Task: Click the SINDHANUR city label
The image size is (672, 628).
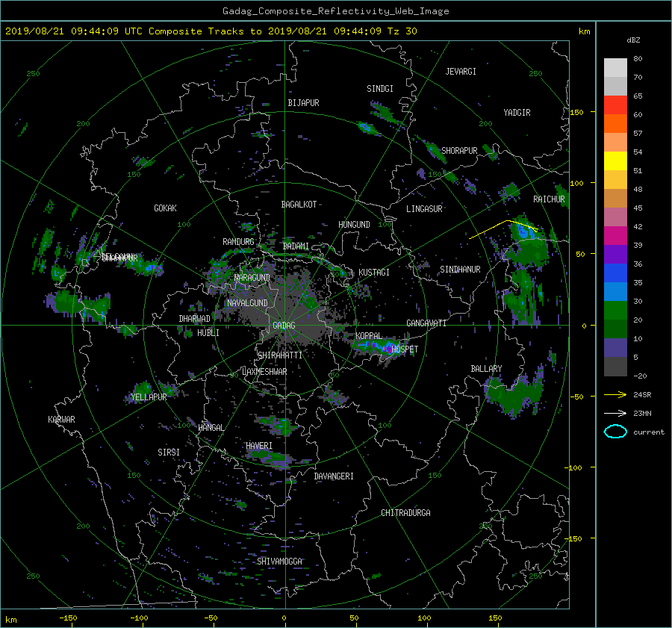Action: [460, 270]
